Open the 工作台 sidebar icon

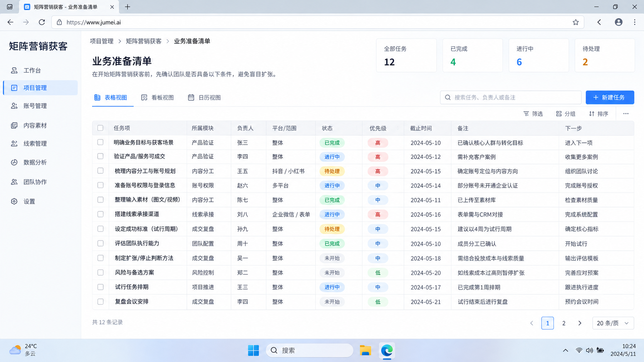coord(14,70)
